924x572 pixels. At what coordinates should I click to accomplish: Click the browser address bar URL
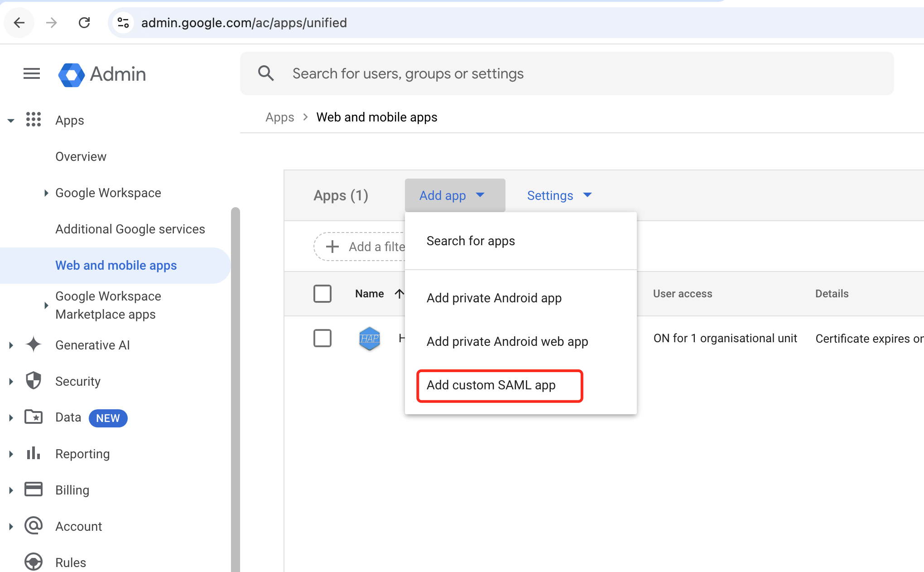pyautogui.click(x=244, y=23)
